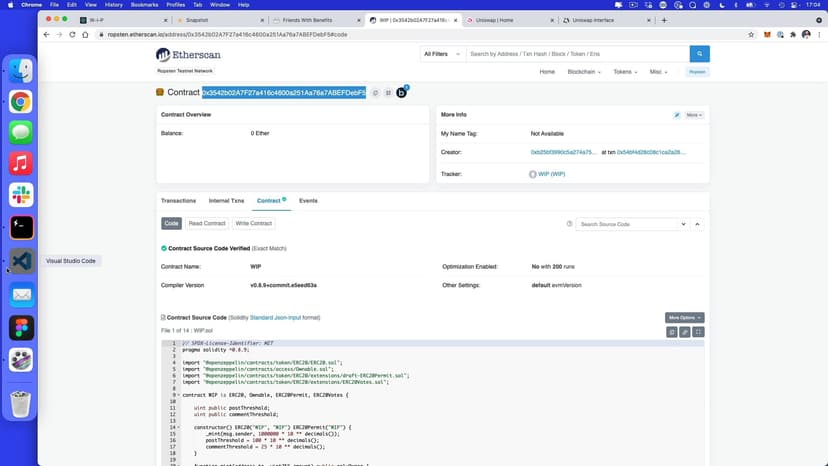
Task: Show the address QR code icon
Action: [388, 93]
